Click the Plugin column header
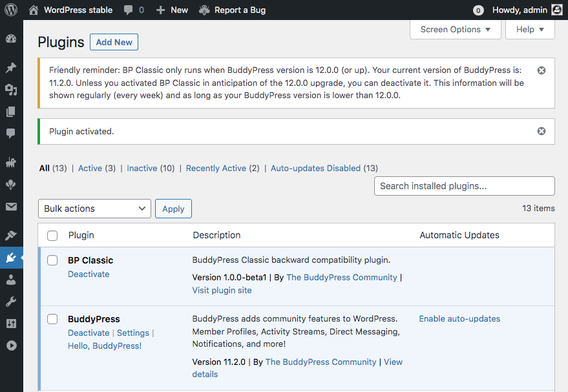568x392 pixels. point(81,235)
